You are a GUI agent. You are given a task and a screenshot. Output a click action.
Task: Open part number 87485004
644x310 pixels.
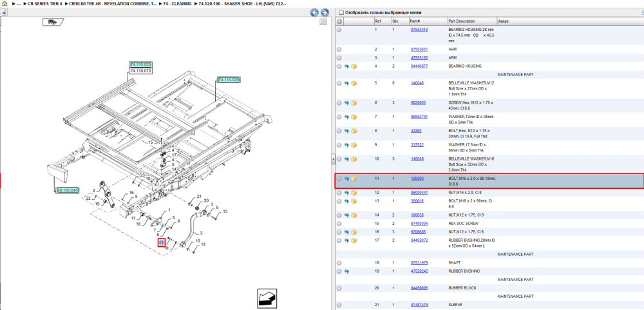click(x=419, y=223)
